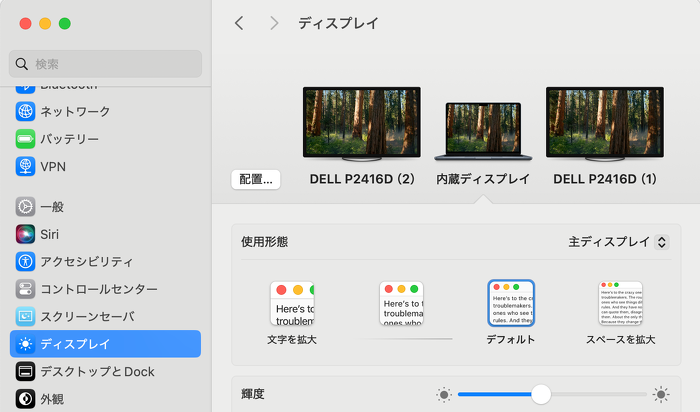Select the DELL P2416D (2) display thumbnail
This screenshot has width=700, height=412.
(x=362, y=124)
